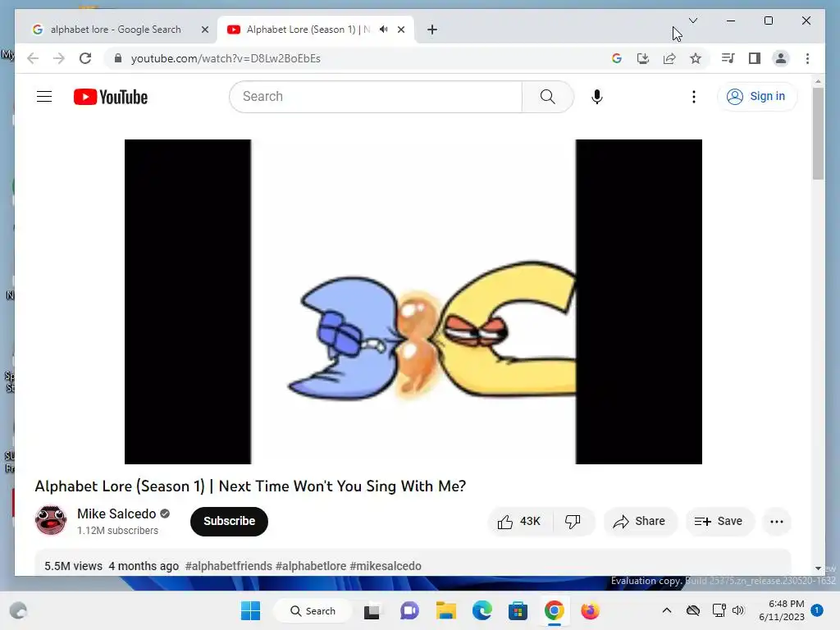Viewport: 840px width, 630px height.
Task: Open the taskbar Search box
Action: (313, 610)
